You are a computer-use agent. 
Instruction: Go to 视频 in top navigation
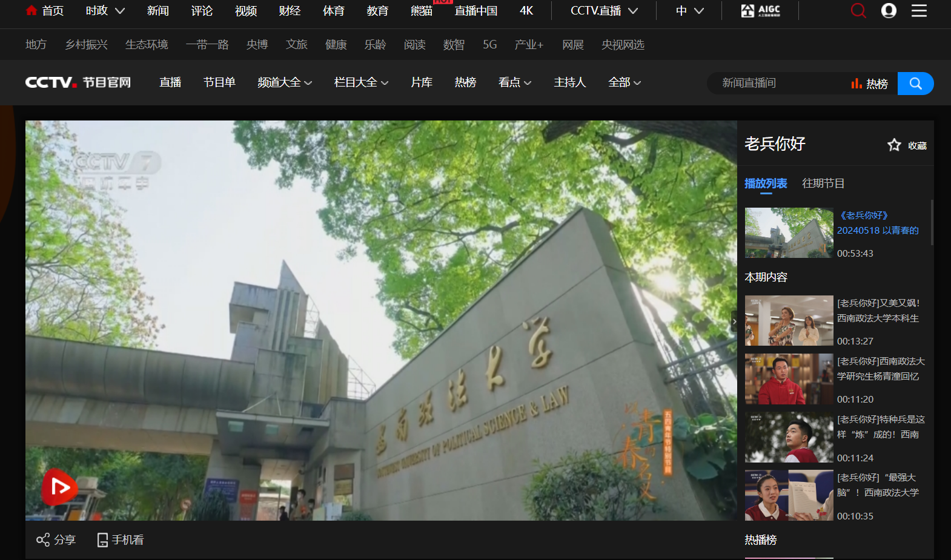pyautogui.click(x=246, y=11)
